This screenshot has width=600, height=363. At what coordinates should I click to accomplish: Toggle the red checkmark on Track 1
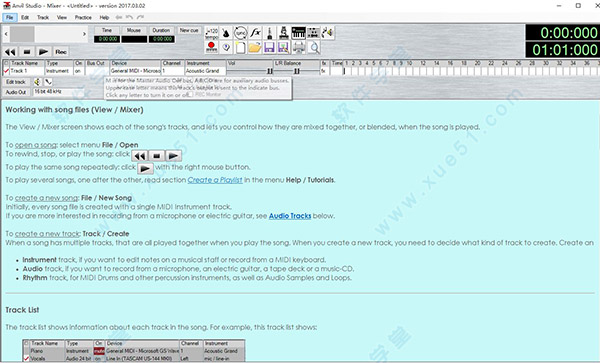[6, 71]
